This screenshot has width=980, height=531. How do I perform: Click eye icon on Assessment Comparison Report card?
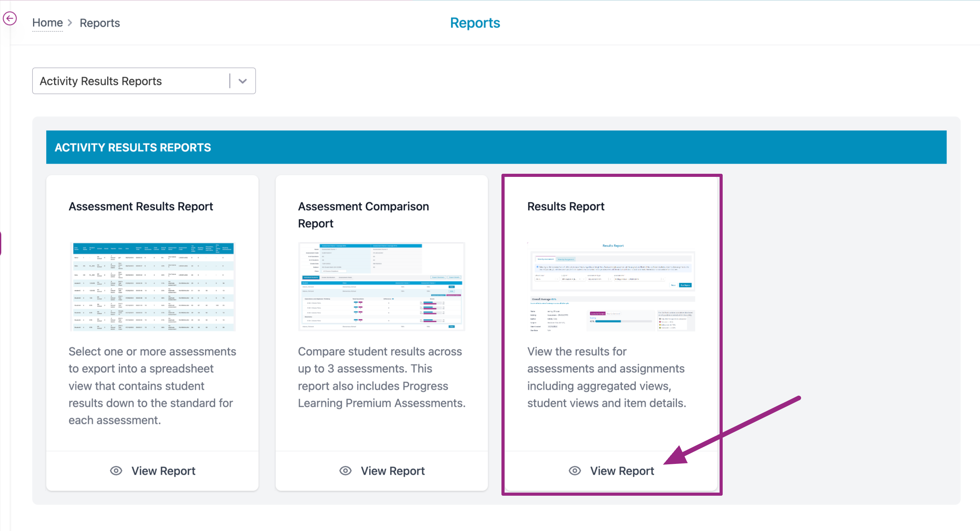tap(345, 470)
